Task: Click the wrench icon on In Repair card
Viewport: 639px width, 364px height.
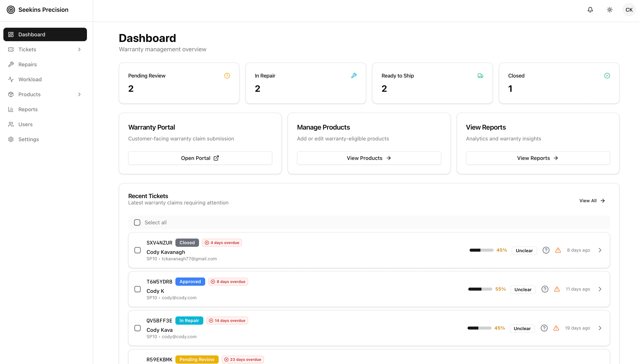Action: [354, 75]
